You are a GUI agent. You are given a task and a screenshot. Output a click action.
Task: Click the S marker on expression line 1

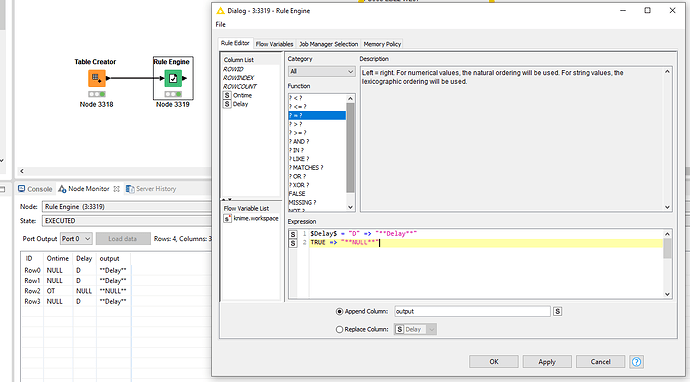293,234
